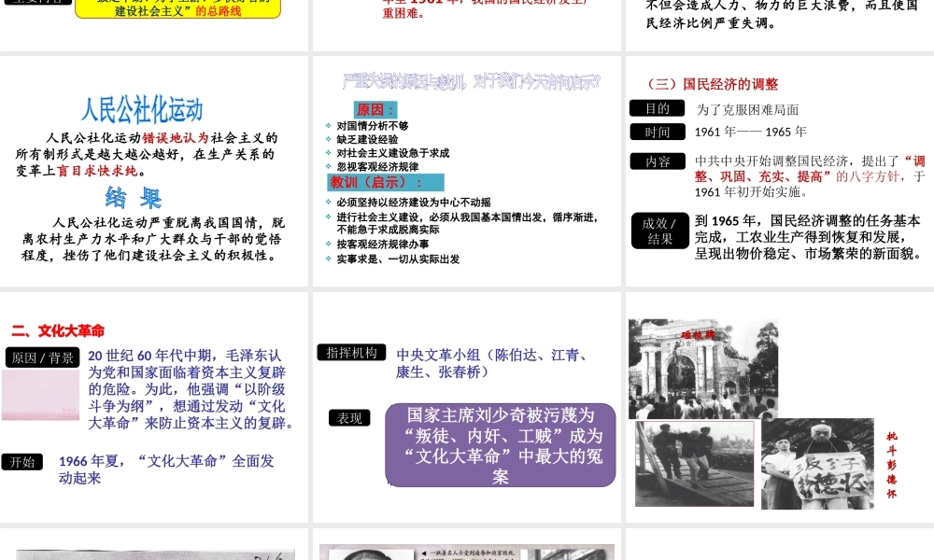Click the 时间 label box
The height and width of the screenshot is (560, 934).
click(657, 133)
